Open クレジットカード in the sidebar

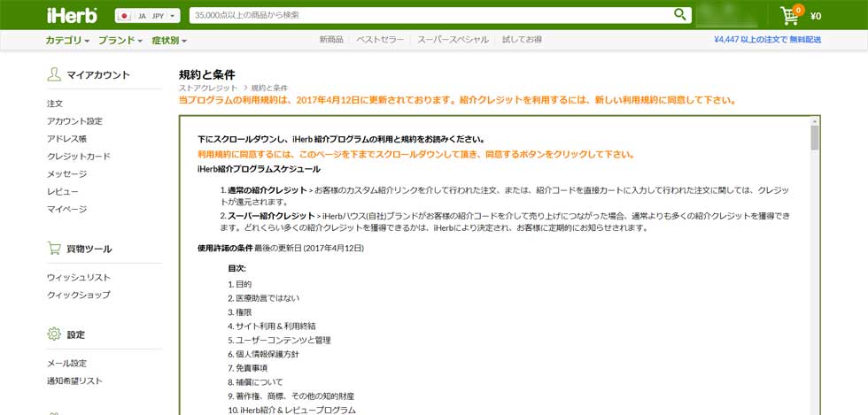(x=78, y=156)
